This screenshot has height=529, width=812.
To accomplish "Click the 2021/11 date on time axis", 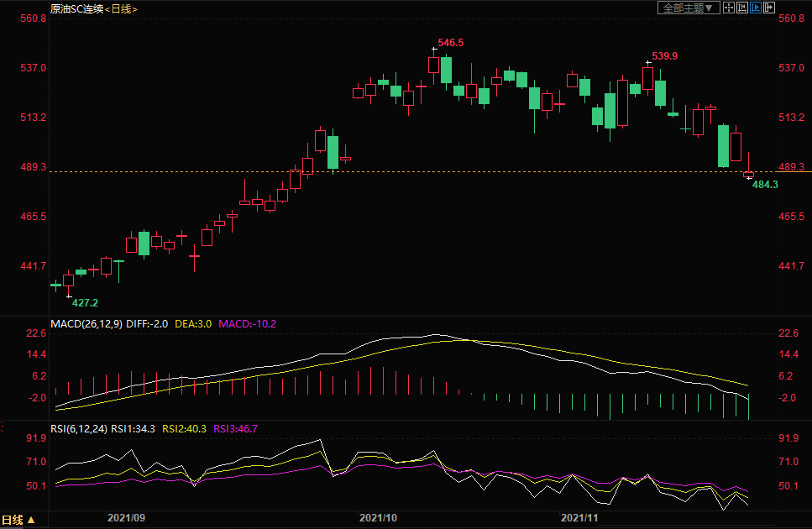I will [579, 518].
